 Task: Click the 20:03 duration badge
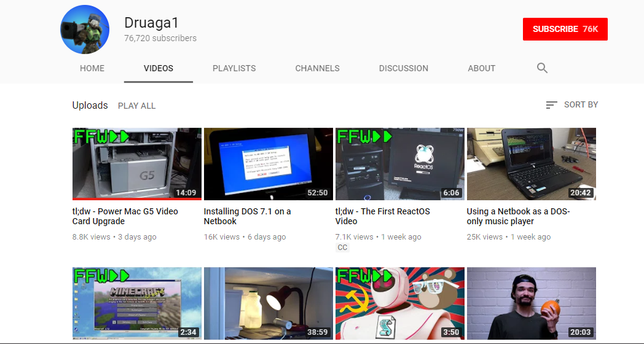(580, 332)
